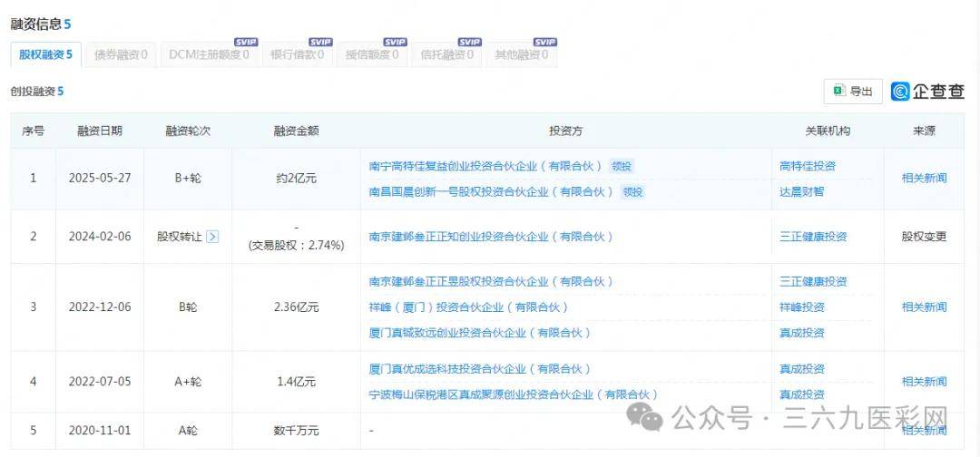Open related institution 祥峰投资

[x=802, y=307]
